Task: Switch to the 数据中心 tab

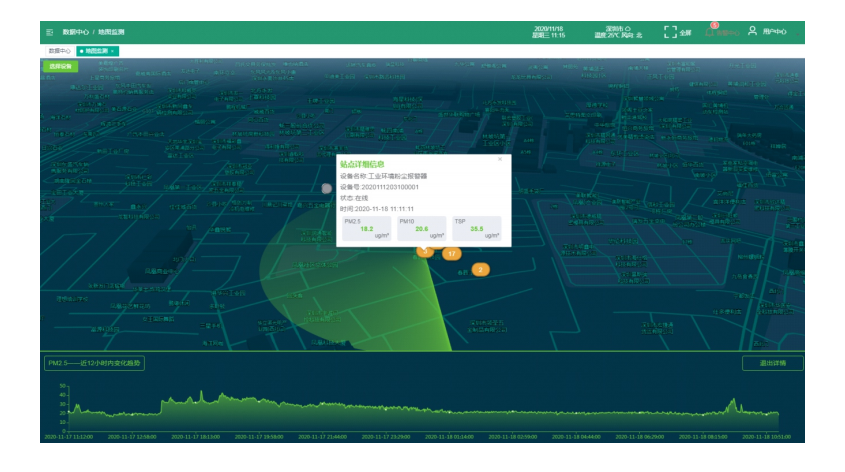Action: coord(59,50)
